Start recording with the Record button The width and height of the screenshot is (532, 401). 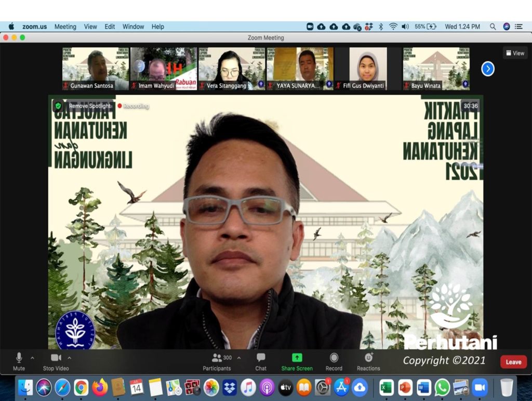coord(334,358)
